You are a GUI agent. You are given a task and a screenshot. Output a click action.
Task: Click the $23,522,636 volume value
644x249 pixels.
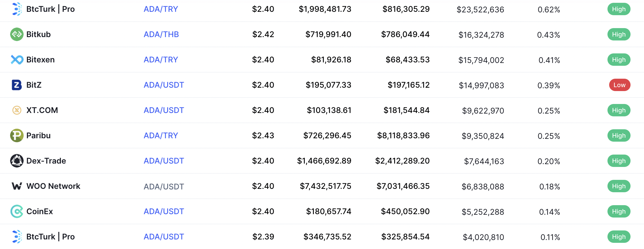[480, 10]
